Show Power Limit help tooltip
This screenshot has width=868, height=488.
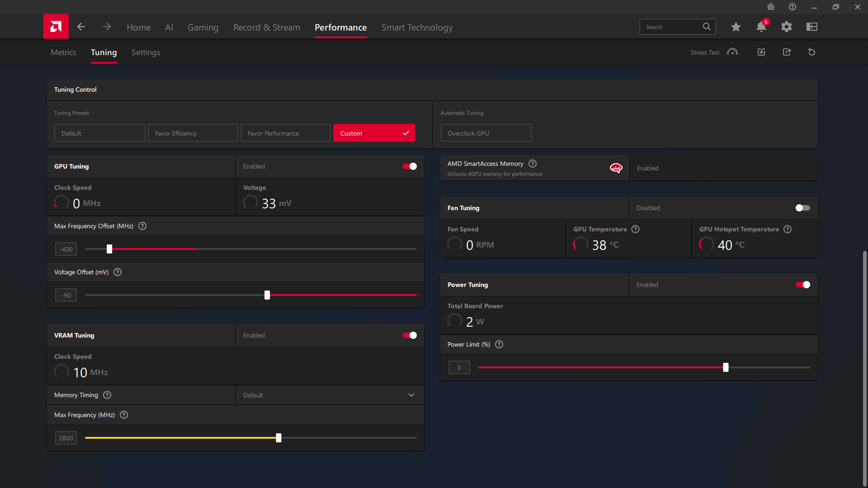(499, 344)
